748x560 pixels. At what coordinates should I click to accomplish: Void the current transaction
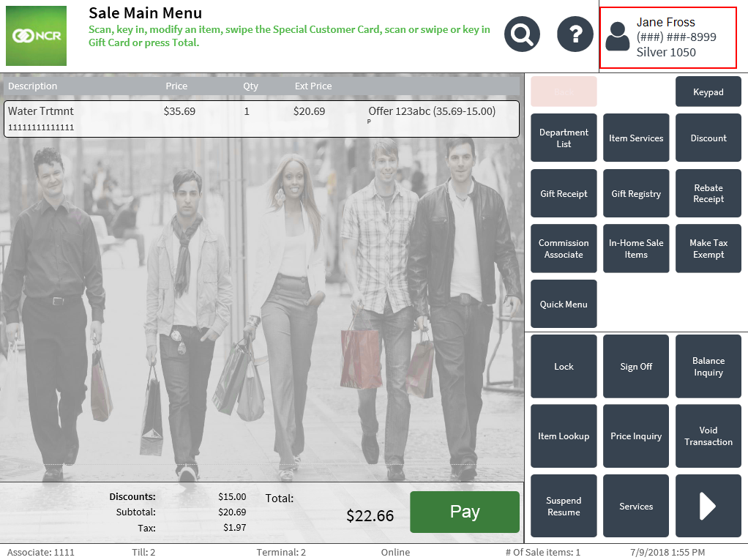pos(708,436)
